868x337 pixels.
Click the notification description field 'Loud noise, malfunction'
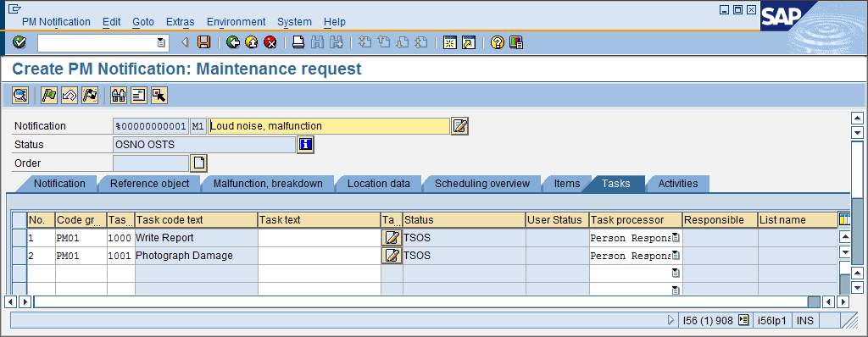[329, 126]
